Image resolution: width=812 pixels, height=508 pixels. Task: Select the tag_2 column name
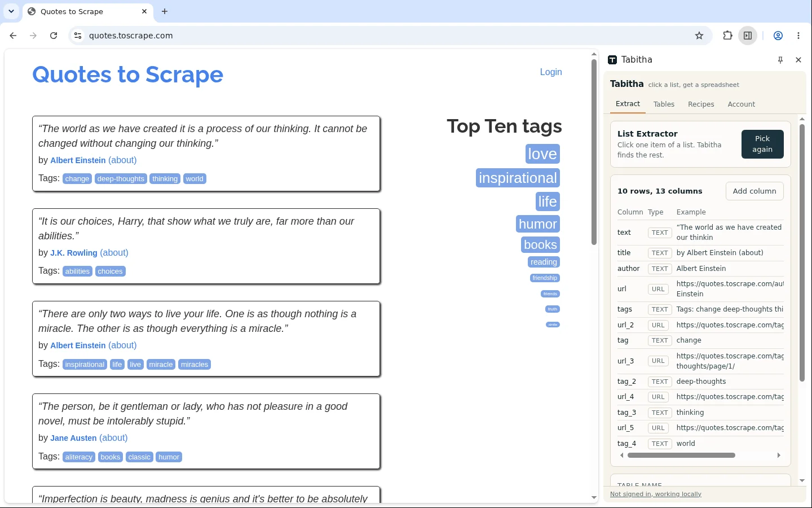(x=626, y=382)
